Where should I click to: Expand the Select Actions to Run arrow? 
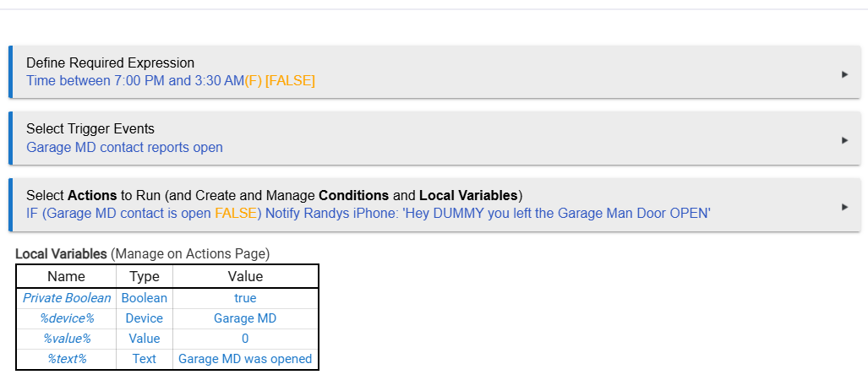tap(844, 206)
